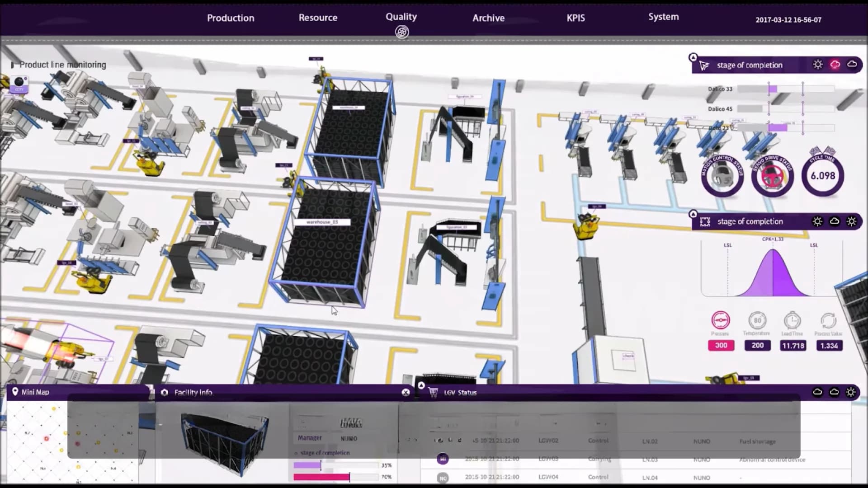Viewport: 868px width, 488px height.
Task: Click second cloud icon in LGV Status header
Action: tap(834, 392)
